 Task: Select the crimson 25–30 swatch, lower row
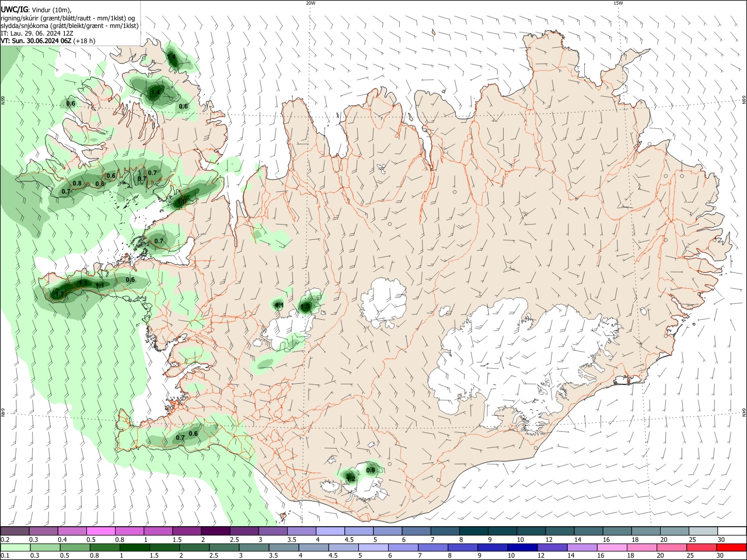point(701,547)
